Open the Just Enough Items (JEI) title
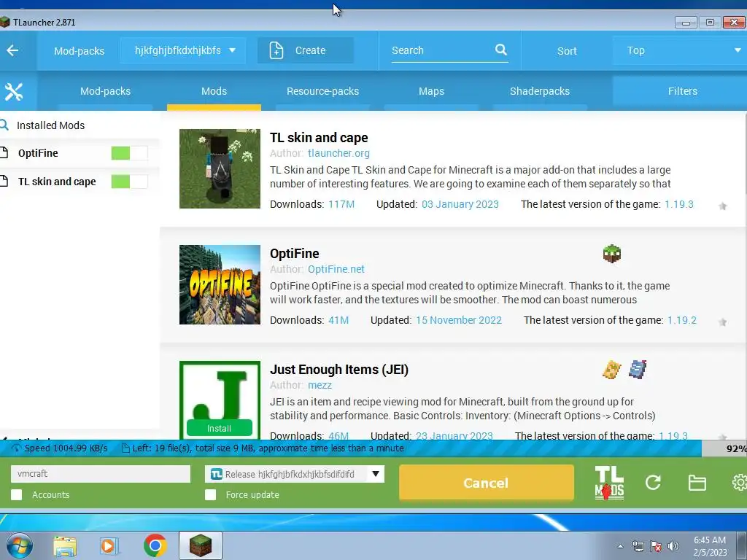This screenshot has width=747, height=560. tap(339, 370)
